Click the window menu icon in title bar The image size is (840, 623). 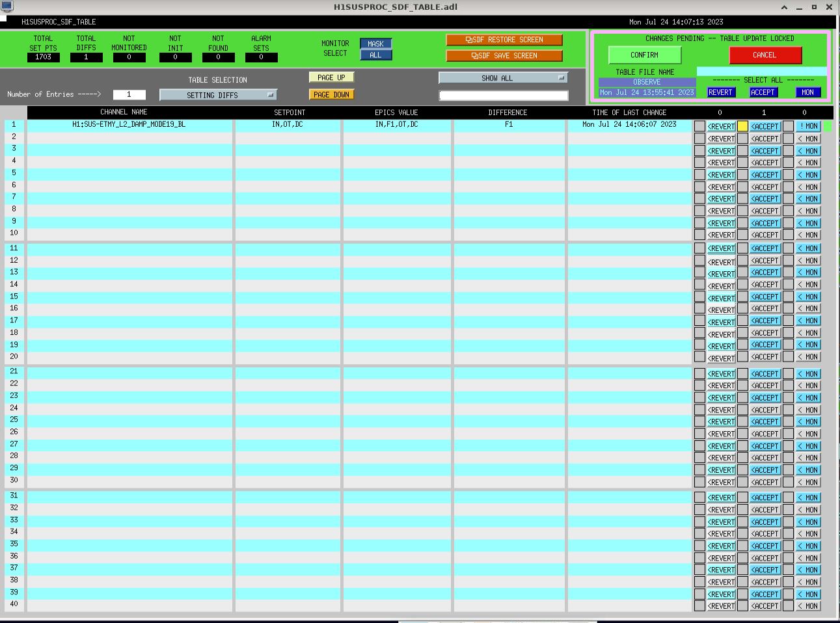(x=7, y=7)
